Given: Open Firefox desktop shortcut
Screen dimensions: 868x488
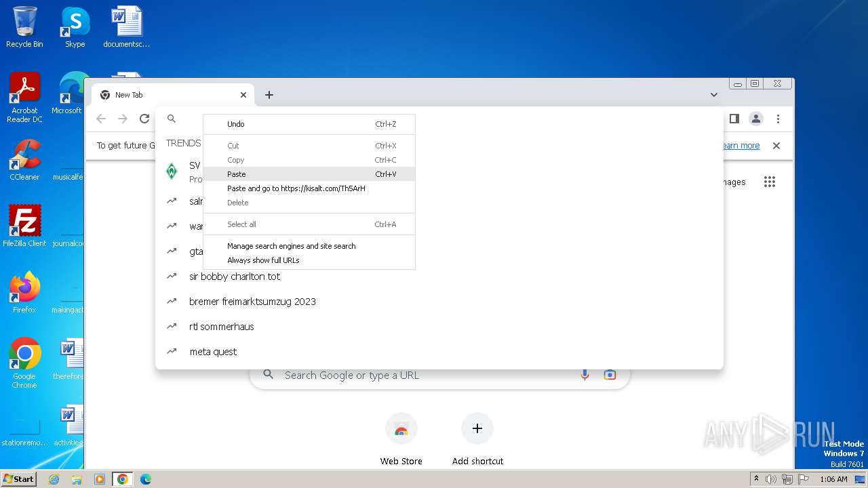Looking at the screenshot, I should coord(24,292).
